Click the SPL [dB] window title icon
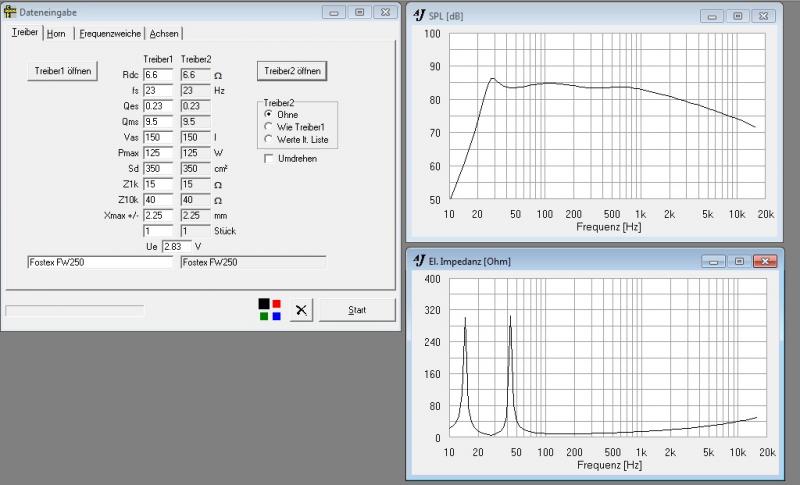Screen dimensions: 800x485 click(x=418, y=17)
